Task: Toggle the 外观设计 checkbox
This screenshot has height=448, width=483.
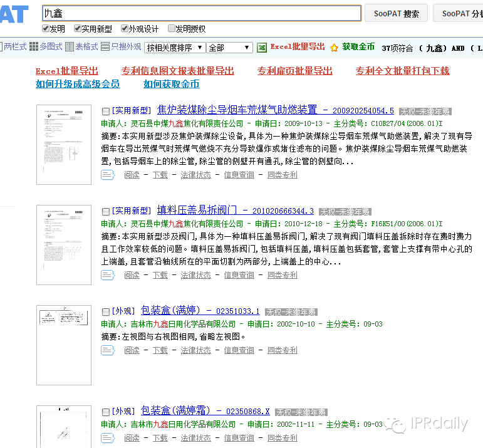Action: pos(125,29)
